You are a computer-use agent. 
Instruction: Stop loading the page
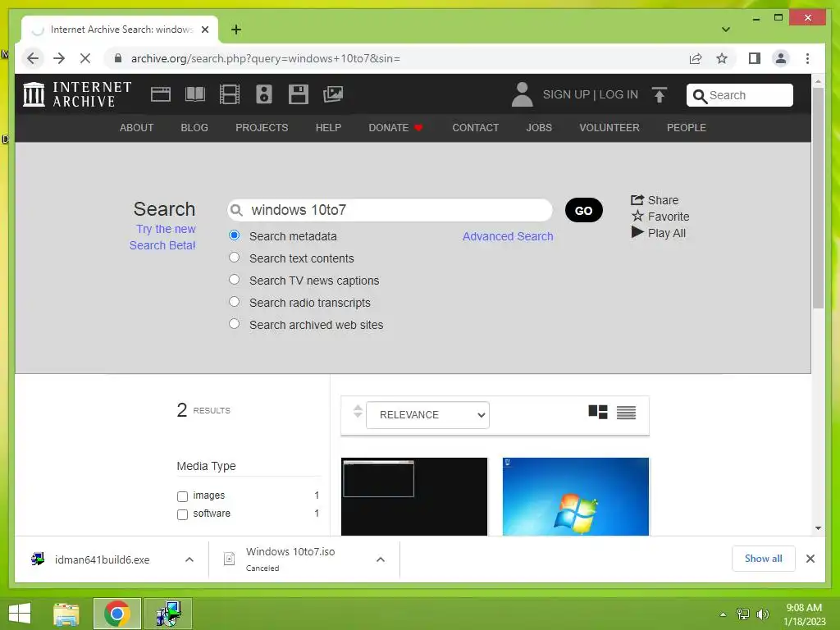[x=85, y=58]
